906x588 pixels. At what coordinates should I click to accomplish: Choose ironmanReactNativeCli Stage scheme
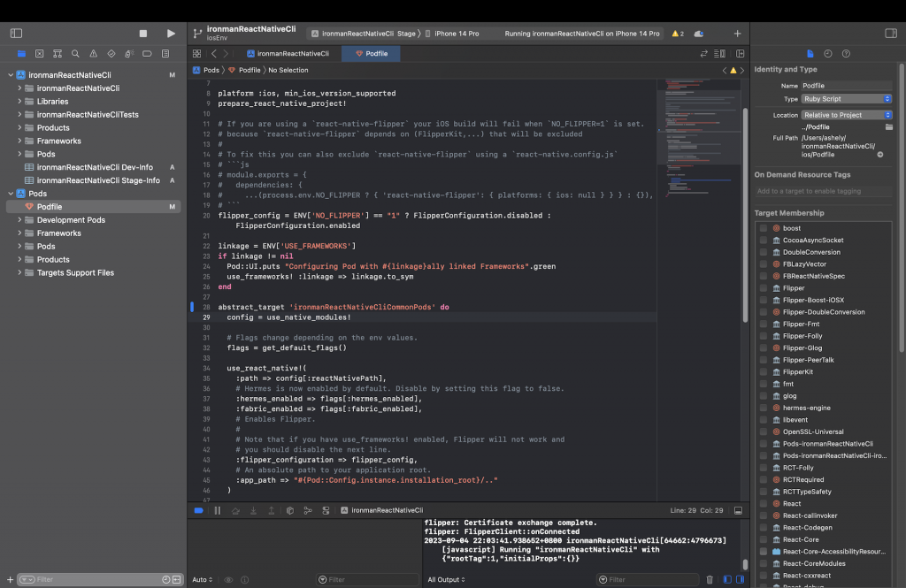(x=364, y=34)
